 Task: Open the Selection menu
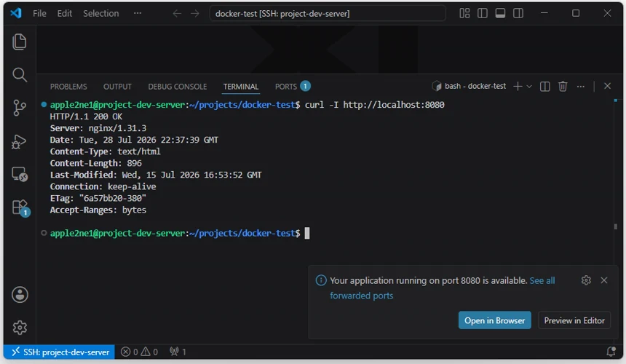pos(100,14)
